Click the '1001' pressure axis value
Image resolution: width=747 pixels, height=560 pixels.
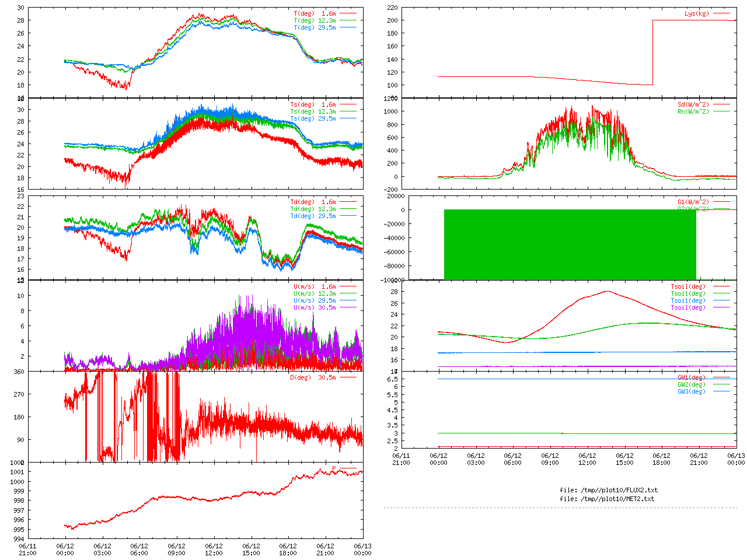click(x=17, y=472)
